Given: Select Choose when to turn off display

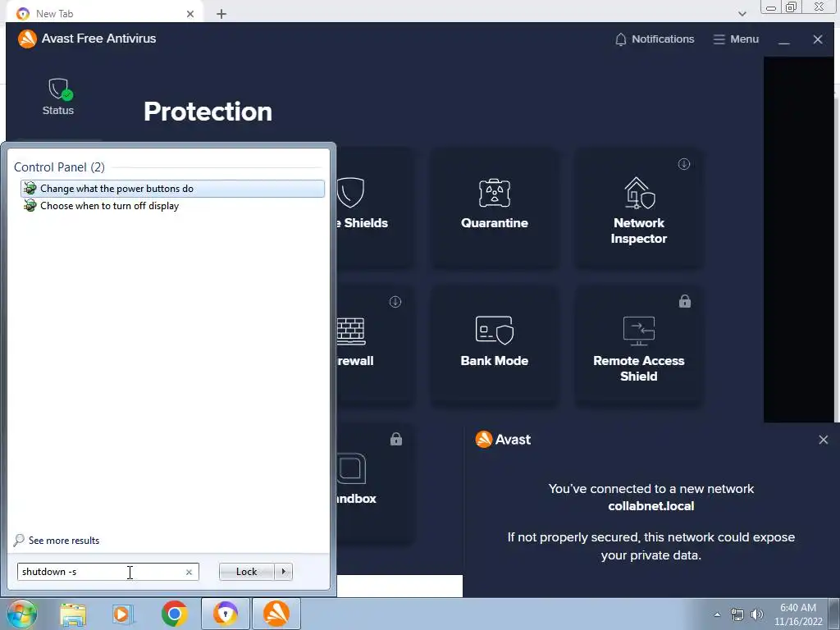Looking at the screenshot, I should point(172,206).
